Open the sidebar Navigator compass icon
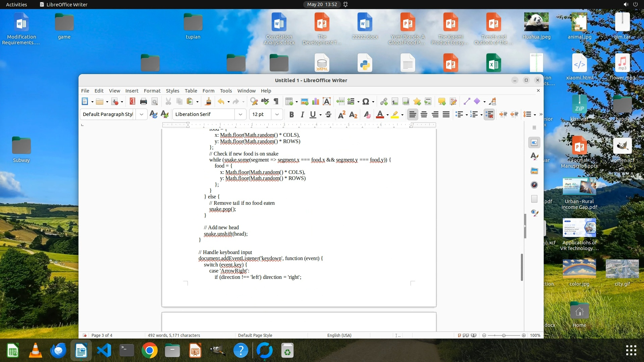The width and height of the screenshot is (644, 362). [x=534, y=185]
